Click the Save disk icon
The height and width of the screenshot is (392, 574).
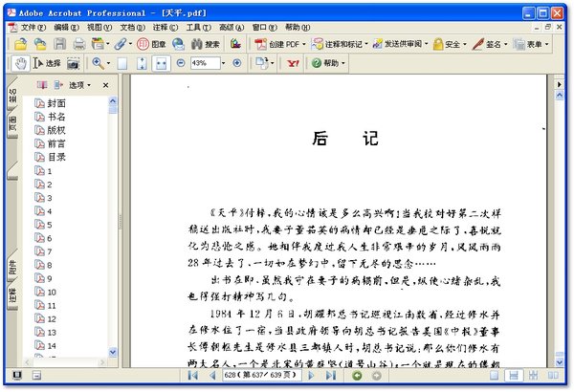(60, 44)
